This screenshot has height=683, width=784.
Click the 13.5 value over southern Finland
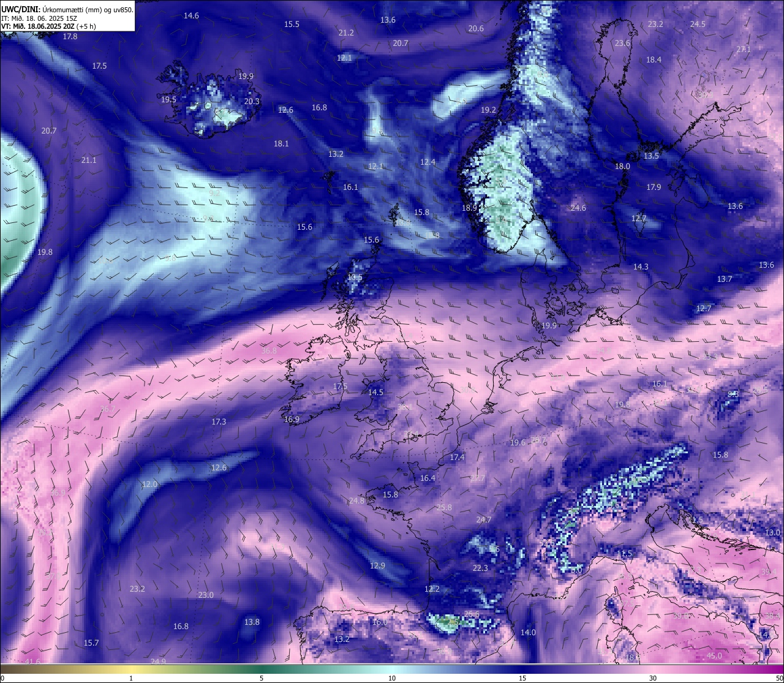tap(651, 156)
